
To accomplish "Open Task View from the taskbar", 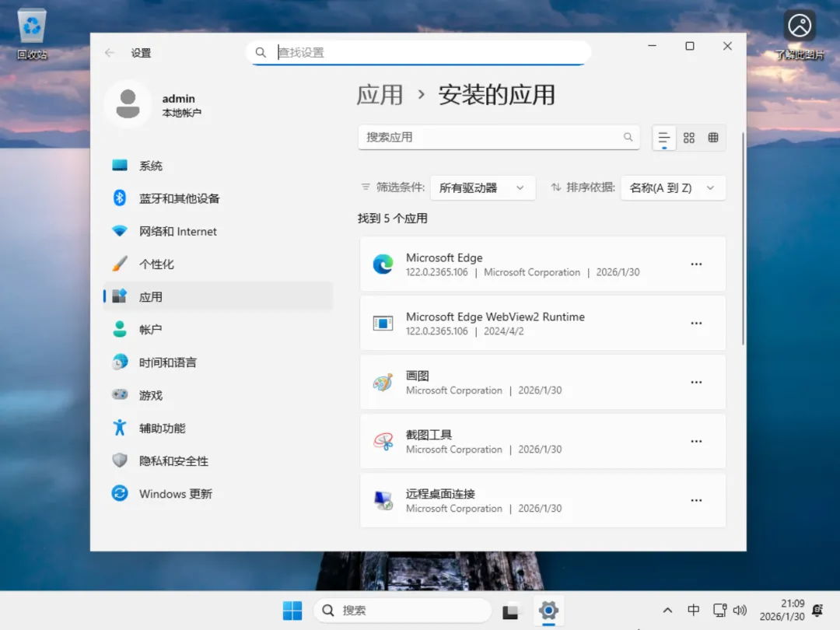I will (x=510, y=611).
